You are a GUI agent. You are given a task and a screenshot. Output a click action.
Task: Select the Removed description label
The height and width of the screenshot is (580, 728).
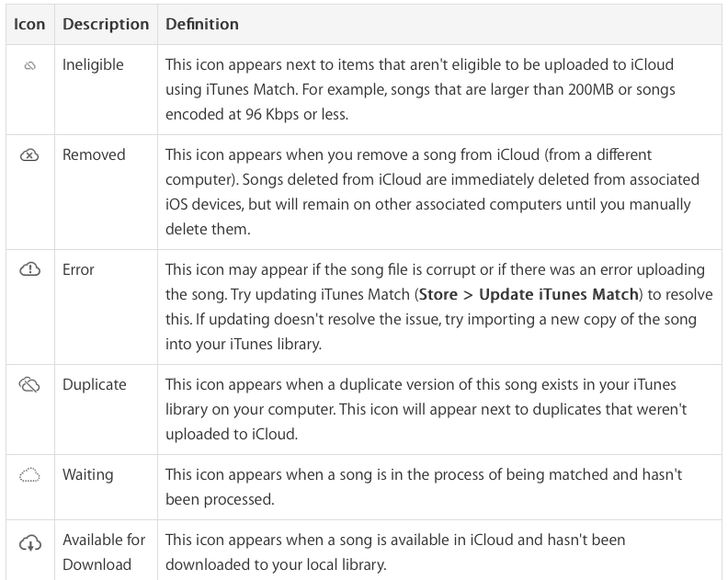[94, 154]
